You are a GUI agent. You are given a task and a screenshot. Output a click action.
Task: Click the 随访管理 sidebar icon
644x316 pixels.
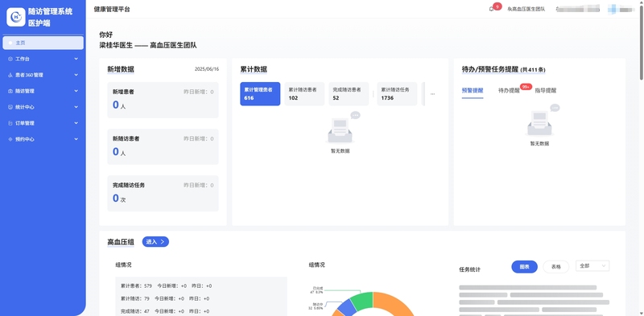[10, 91]
